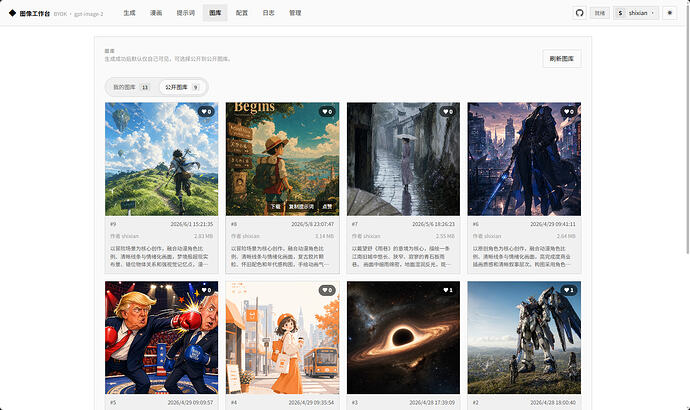Click timestamp 2026/4/28 18:00:40

tap(553, 403)
